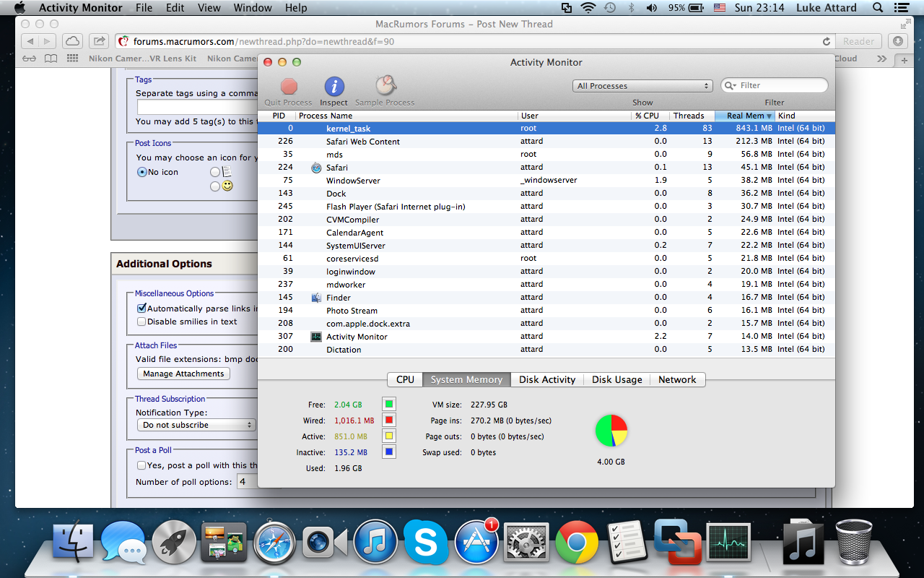924x578 pixels.
Task: Click the Sample Process toolbar icon
Action: tap(385, 86)
